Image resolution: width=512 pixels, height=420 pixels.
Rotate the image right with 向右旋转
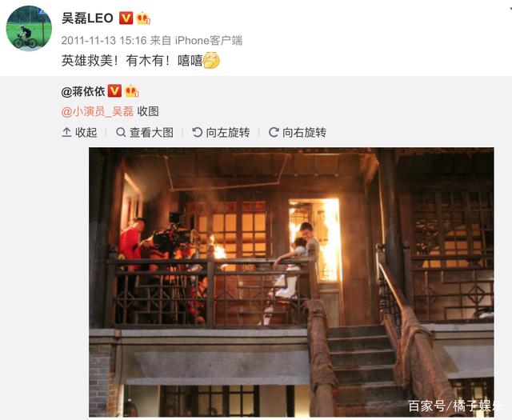pyautogui.click(x=298, y=132)
